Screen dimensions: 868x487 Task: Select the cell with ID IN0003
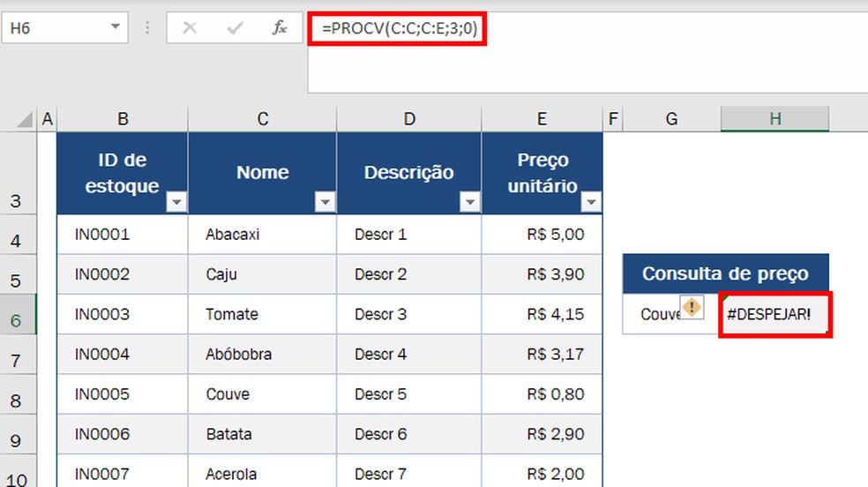click(x=122, y=314)
